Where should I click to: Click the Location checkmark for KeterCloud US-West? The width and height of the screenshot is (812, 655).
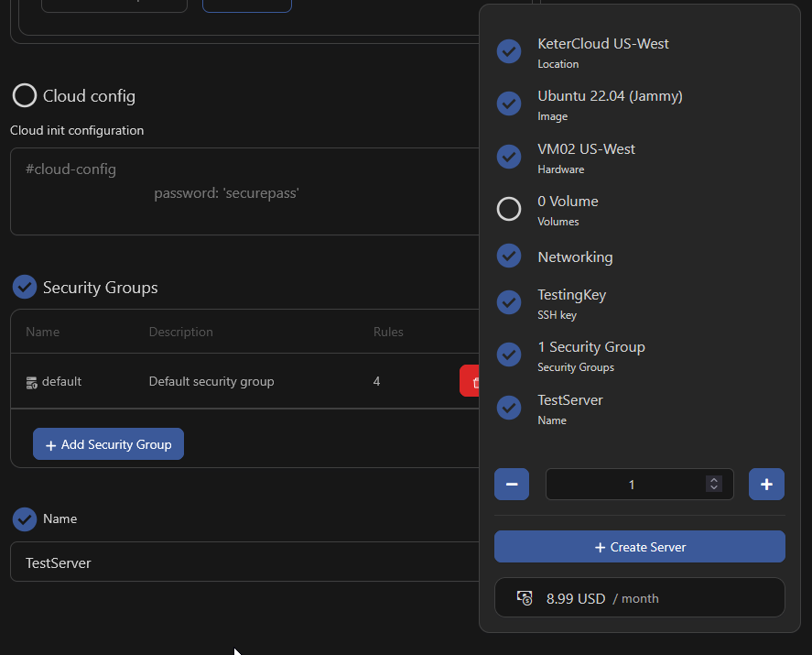click(509, 51)
